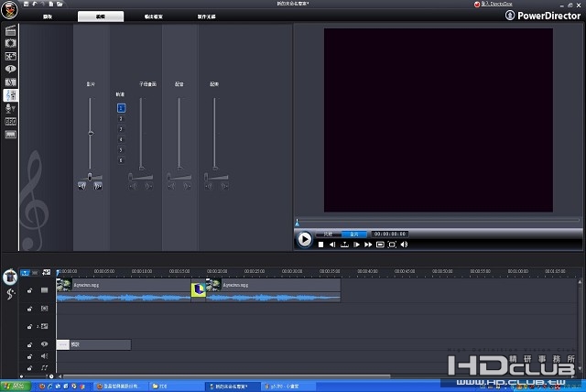Viewport: 586px width, 392px height.
Task: Click the Stop playback button
Action: tap(320, 245)
